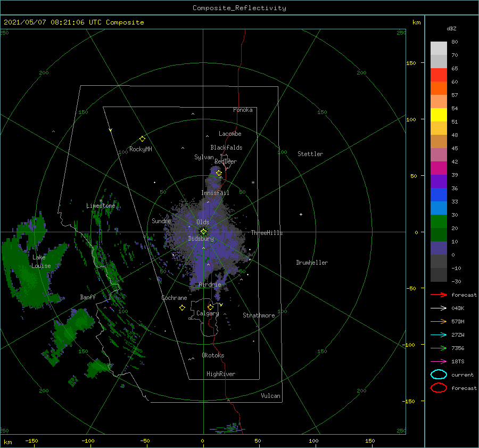This screenshot has width=479, height=448.
Task: Click the HighRiver label
Action: 221,374
